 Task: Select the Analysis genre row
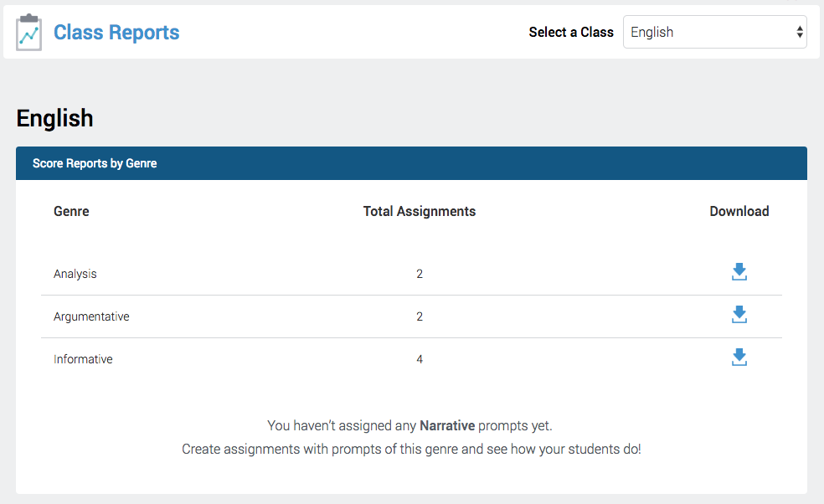[x=411, y=274]
